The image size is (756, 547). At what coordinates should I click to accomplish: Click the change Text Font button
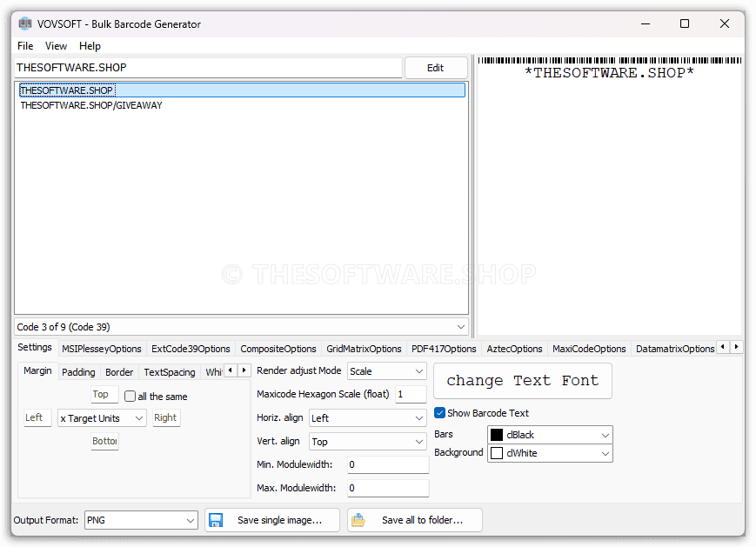(x=523, y=381)
